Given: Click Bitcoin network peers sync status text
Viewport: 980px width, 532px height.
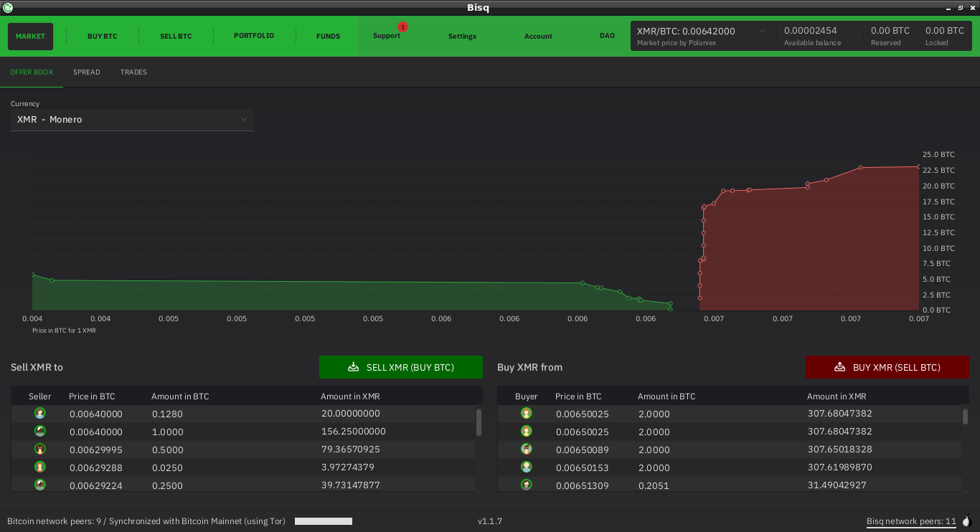Looking at the screenshot, I should click(146, 521).
